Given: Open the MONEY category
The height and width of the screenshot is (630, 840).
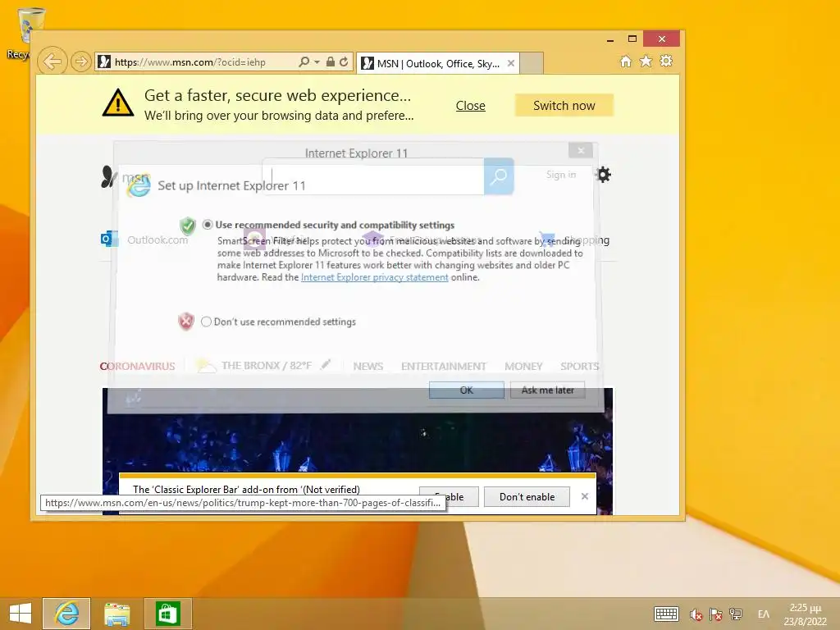Looking at the screenshot, I should [x=523, y=367].
